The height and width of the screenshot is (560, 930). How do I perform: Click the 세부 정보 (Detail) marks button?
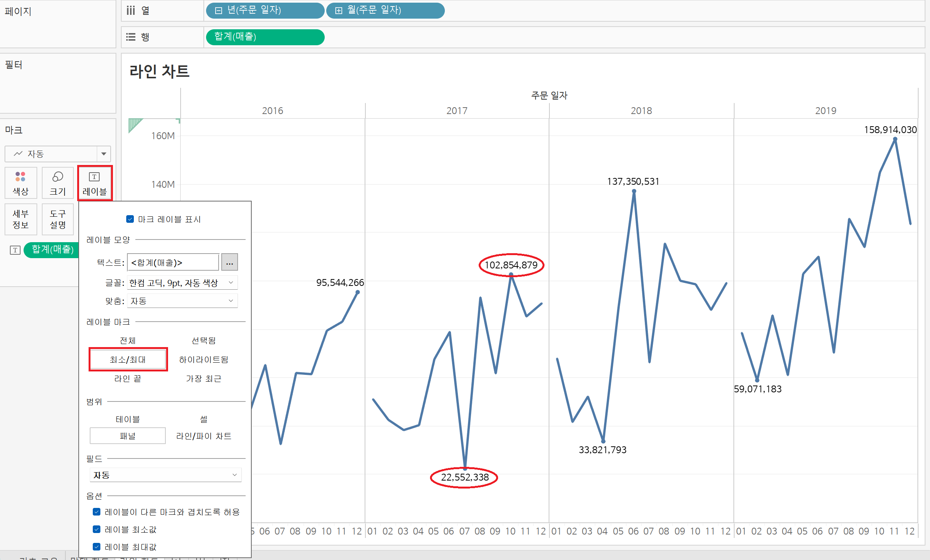pyautogui.click(x=21, y=219)
